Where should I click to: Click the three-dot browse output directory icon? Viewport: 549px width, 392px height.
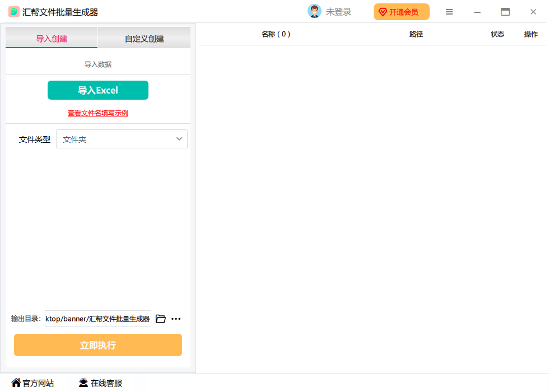click(176, 319)
